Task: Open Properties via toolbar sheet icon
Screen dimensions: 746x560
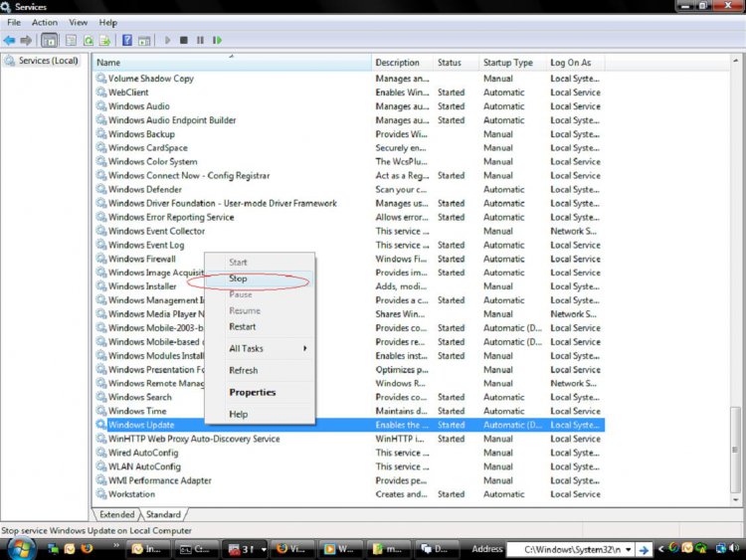Action: 71,41
